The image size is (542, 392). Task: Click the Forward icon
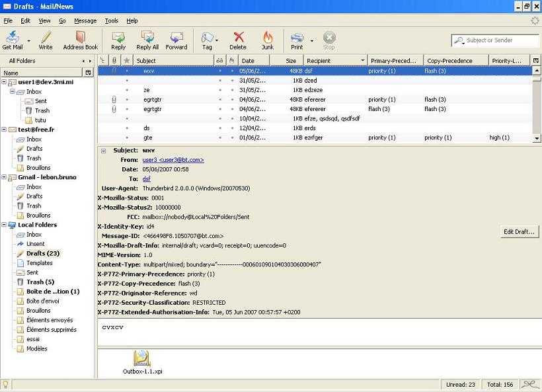(176, 40)
